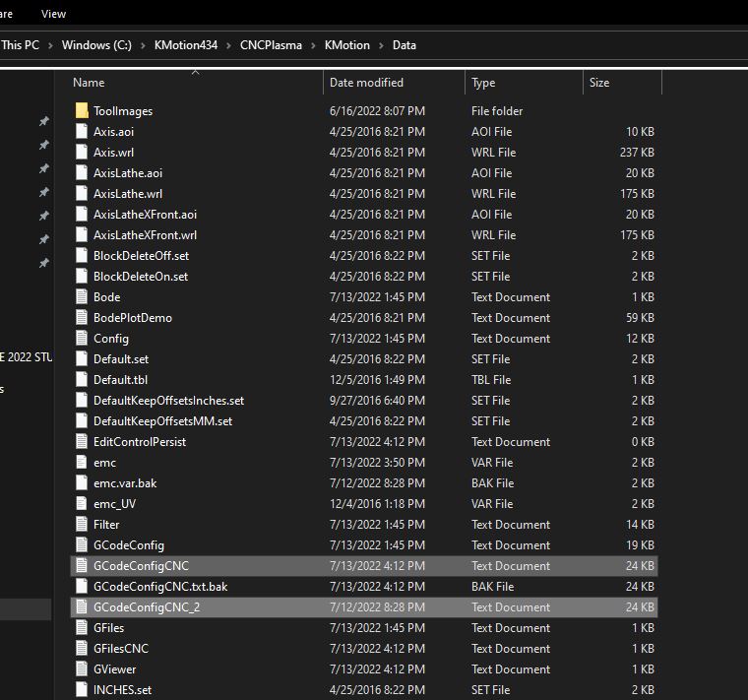Expand the chevron after This PC breadcrumb
Image resolution: width=748 pixels, height=700 pixels.
[50, 45]
